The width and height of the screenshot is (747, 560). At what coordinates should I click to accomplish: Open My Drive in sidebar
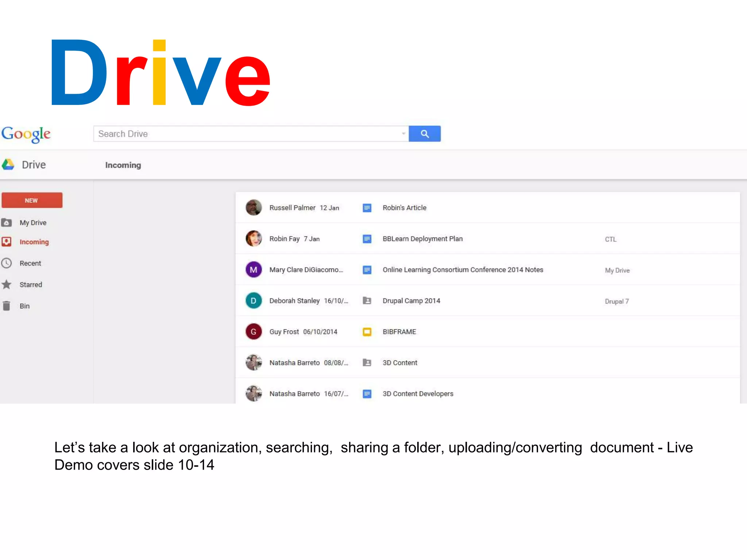(x=33, y=222)
